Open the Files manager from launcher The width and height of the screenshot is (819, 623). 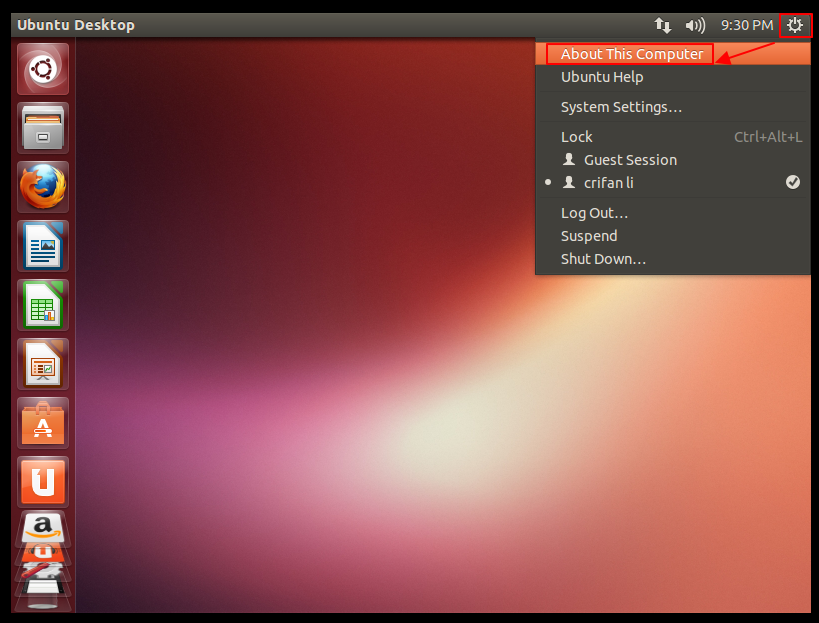pyautogui.click(x=43, y=128)
